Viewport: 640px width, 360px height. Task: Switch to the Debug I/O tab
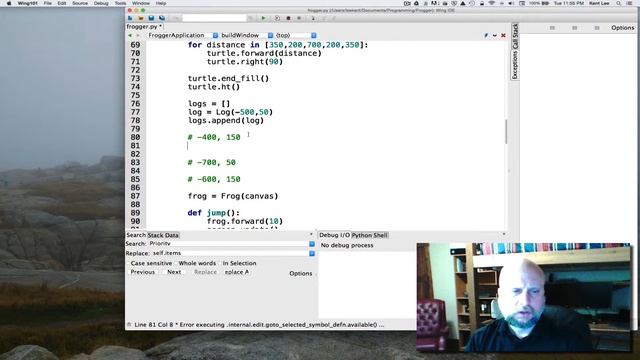tap(334, 235)
